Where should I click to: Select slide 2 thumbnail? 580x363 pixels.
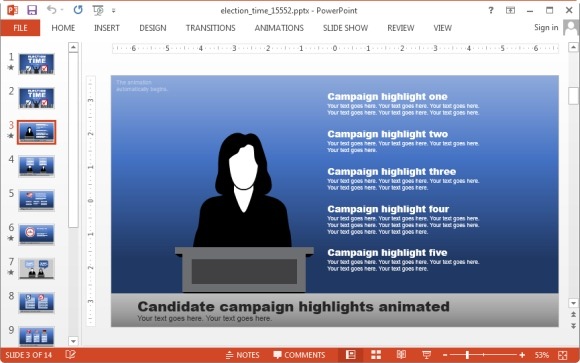click(x=37, y=98)
